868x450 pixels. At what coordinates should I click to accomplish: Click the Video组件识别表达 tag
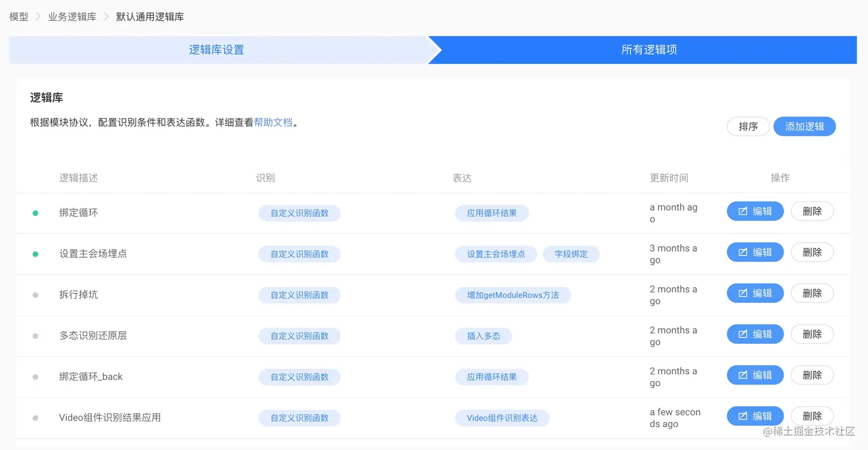502,418
